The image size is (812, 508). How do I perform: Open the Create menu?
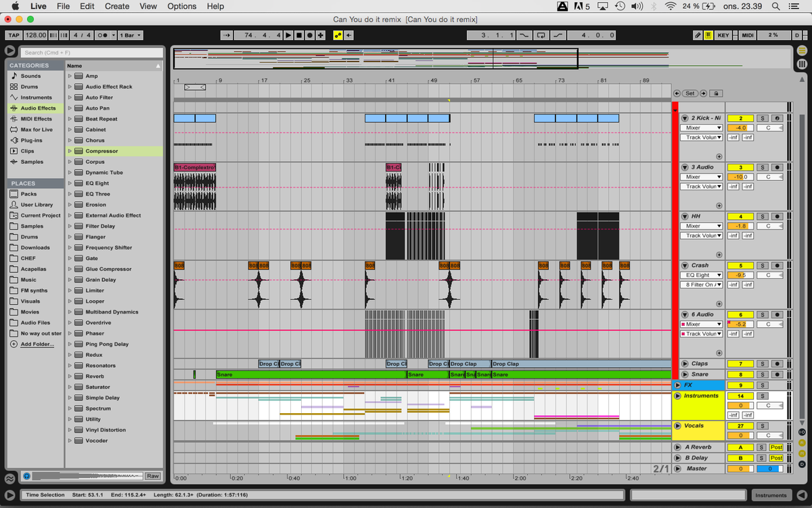coord(117,6)
